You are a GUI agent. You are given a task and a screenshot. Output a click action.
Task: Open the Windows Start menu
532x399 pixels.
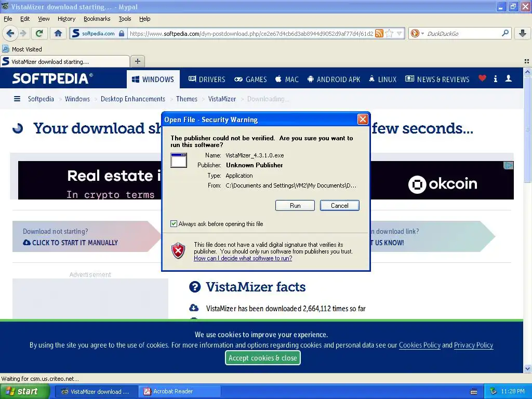pyautogui.click(x=24, y=392)
